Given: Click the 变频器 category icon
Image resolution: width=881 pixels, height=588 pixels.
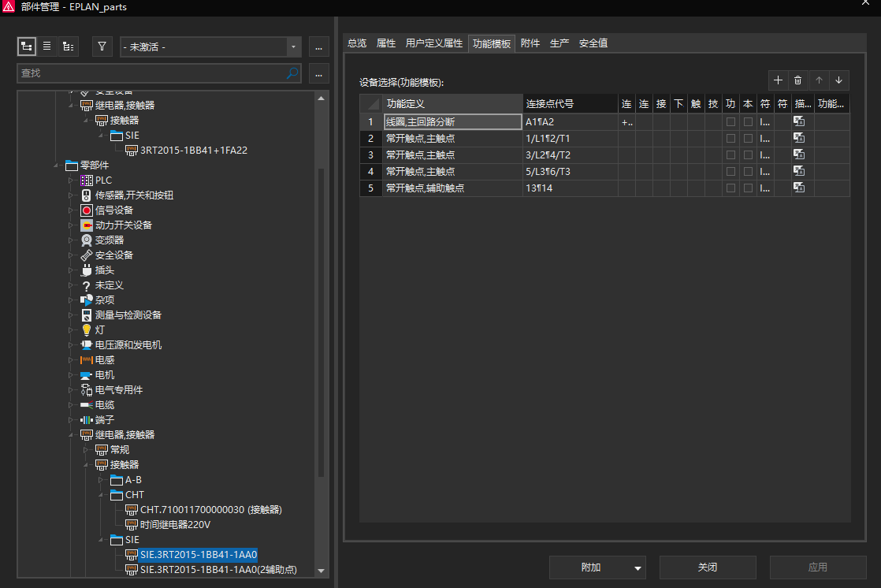Looking at the screenshot, I should (x=87, y=240).
